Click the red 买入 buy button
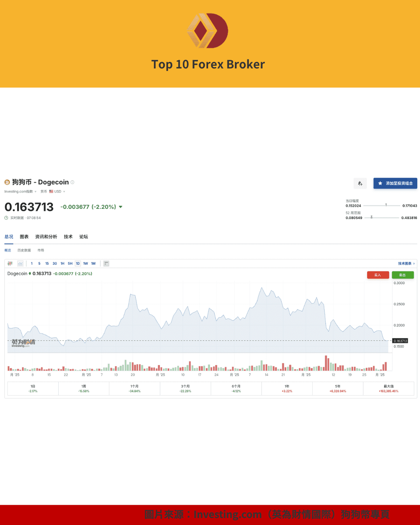Viewport: 420px width, 525px height. click(x=378, y=275)
